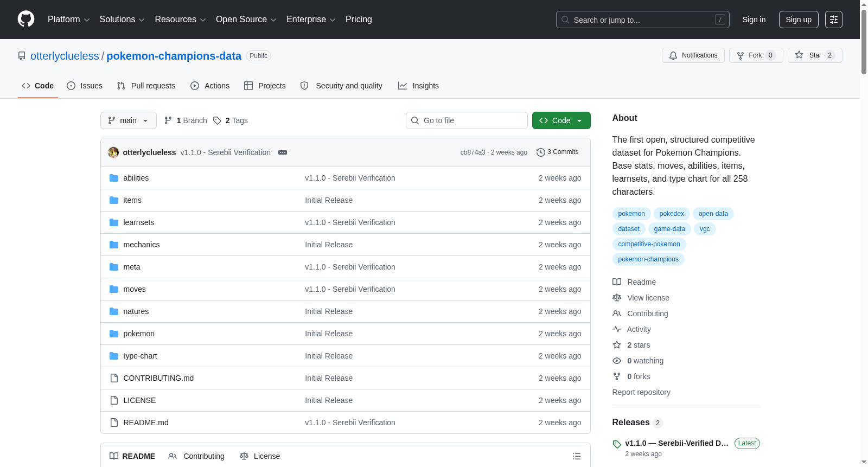The height and width of the screenshot is (467, 868).
Task: Click the branch icon next to 1 Branch
Action: click(168, 120)
